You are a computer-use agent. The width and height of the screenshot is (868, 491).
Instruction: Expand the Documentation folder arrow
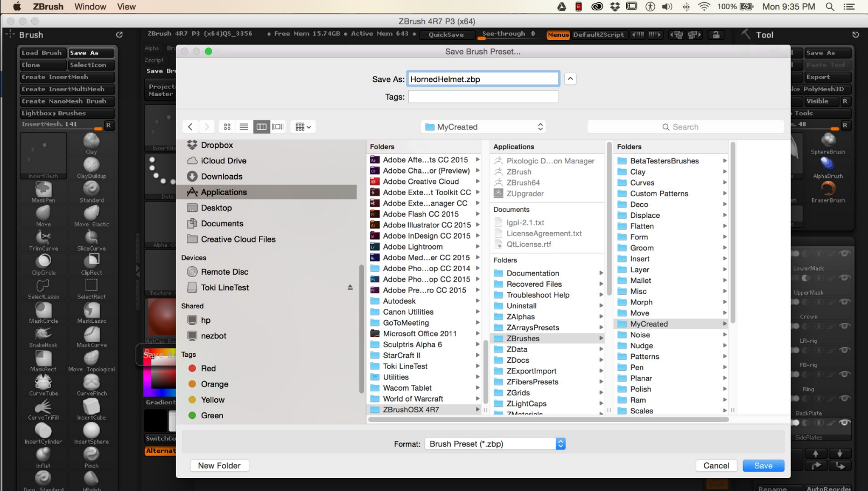click(x=601, y=273)
